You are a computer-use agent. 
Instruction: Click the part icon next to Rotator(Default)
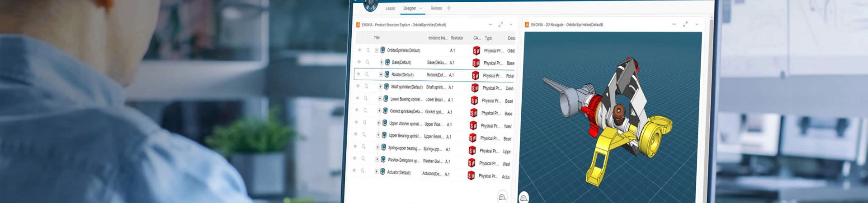click(x=387, y=74)
